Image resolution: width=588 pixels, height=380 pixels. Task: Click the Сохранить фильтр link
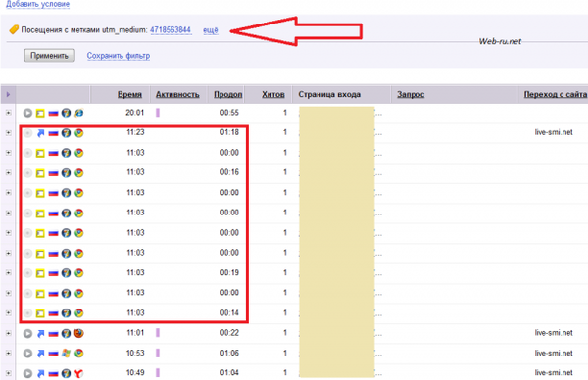[119, 56]
